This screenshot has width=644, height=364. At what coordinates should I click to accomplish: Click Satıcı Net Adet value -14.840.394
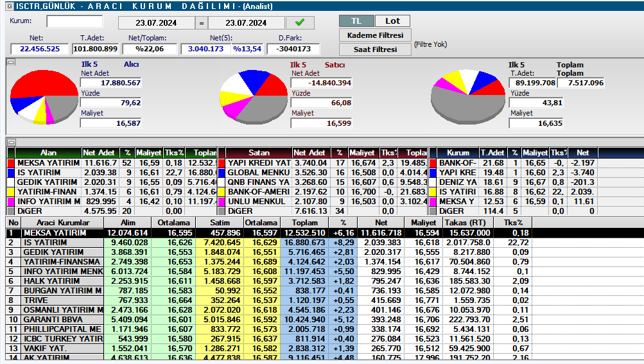(321, 83)
